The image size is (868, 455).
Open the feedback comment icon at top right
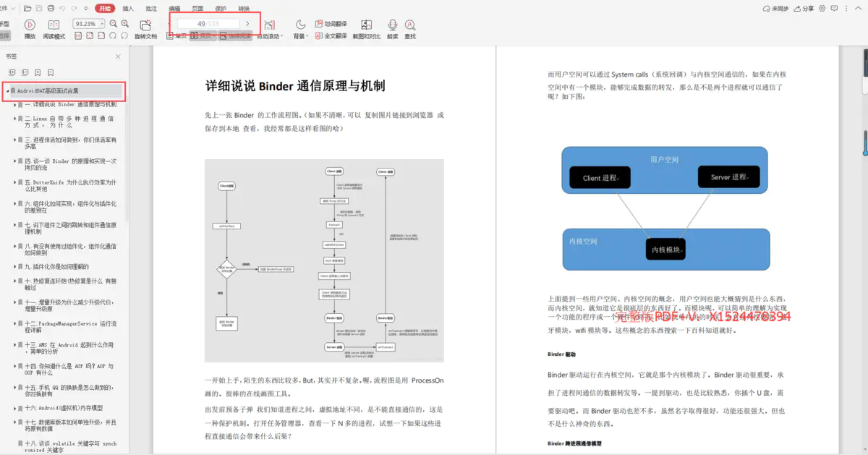pyautogui.click(x=835, y=9)
